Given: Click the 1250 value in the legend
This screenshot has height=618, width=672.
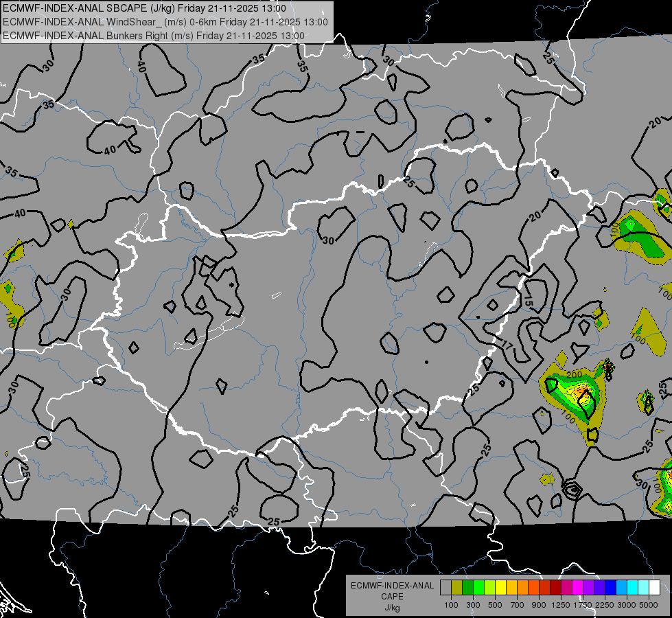Looking at the screenshot, I should point(561,605).
